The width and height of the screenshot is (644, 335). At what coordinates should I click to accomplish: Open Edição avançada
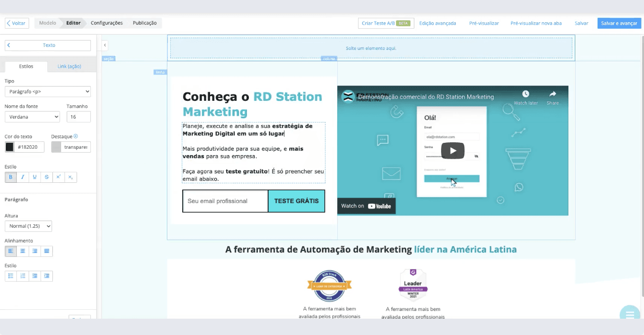pyautogui.click(x=438, y=23)
